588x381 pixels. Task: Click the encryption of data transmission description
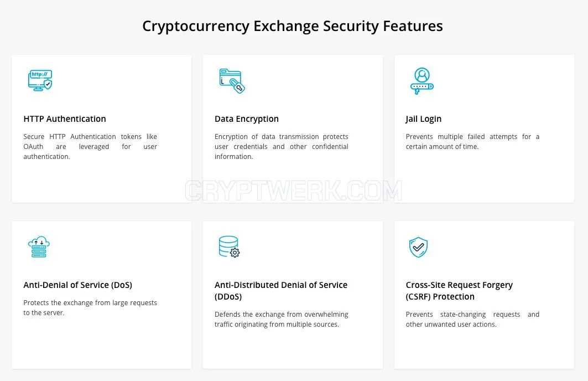pyautogui.click(x=281, y=146)
